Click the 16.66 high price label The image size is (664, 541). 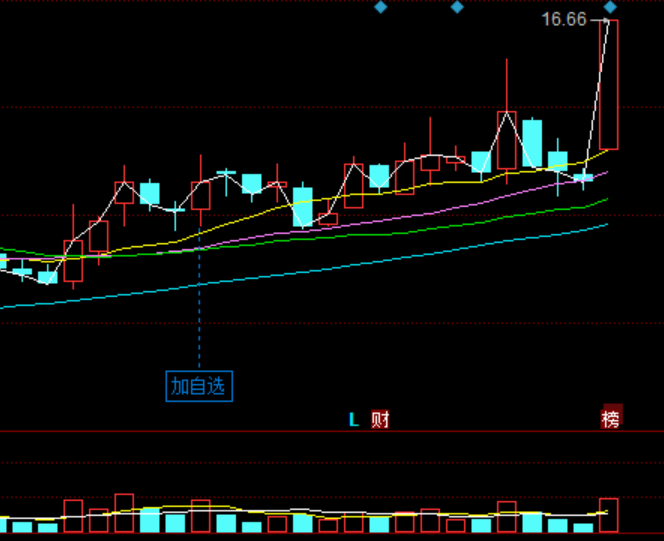click(564, 19)
